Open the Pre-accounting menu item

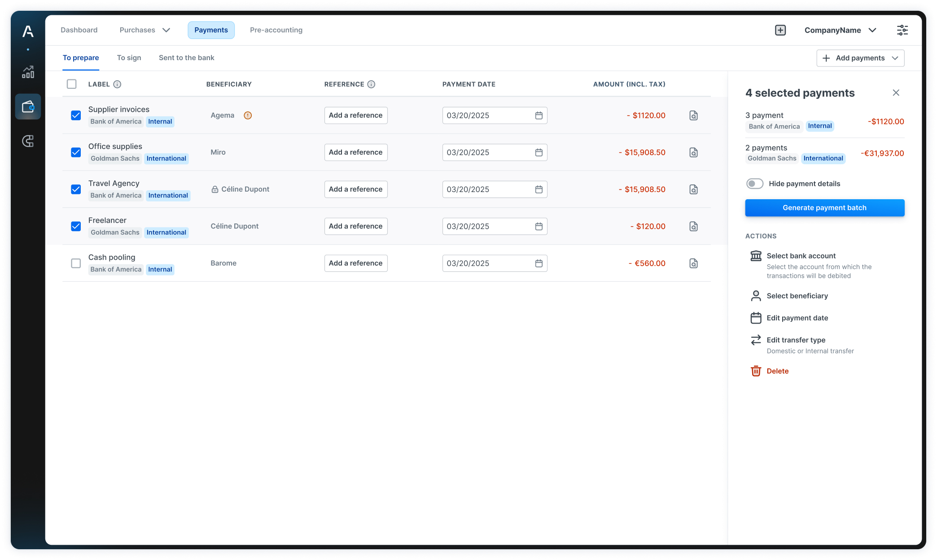tap(276, 30)
